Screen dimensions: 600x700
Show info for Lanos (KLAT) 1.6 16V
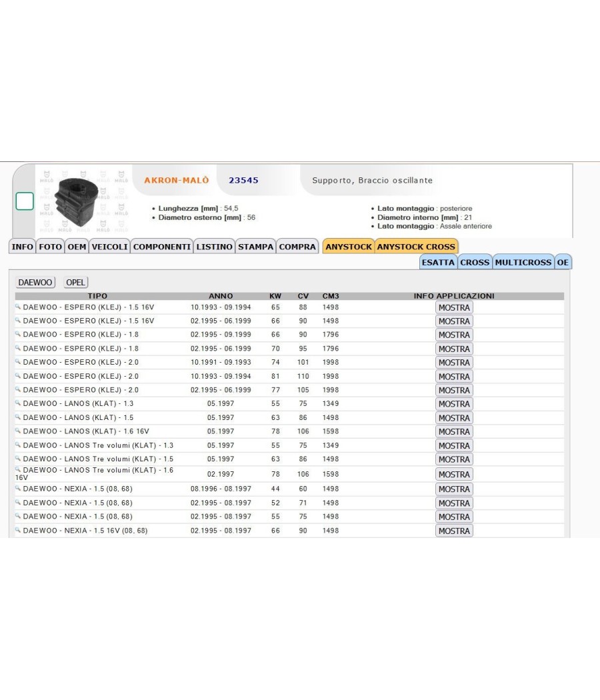[x=454, y=432]
